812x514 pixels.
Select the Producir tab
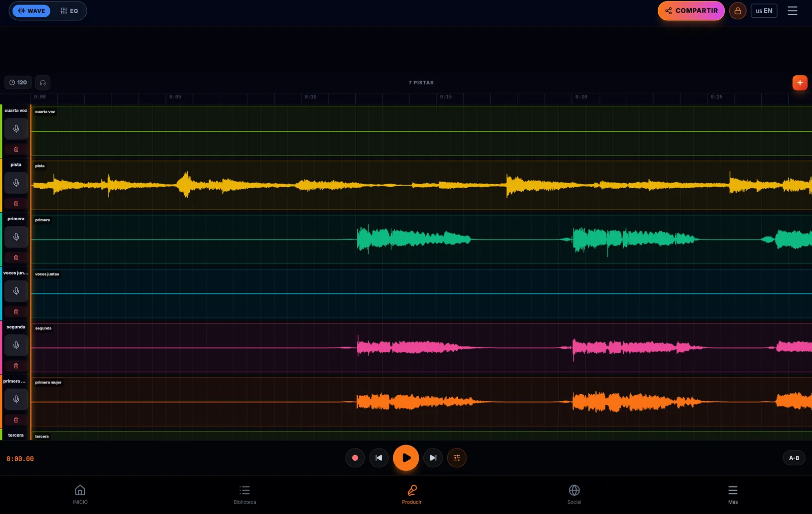[412, 495]
